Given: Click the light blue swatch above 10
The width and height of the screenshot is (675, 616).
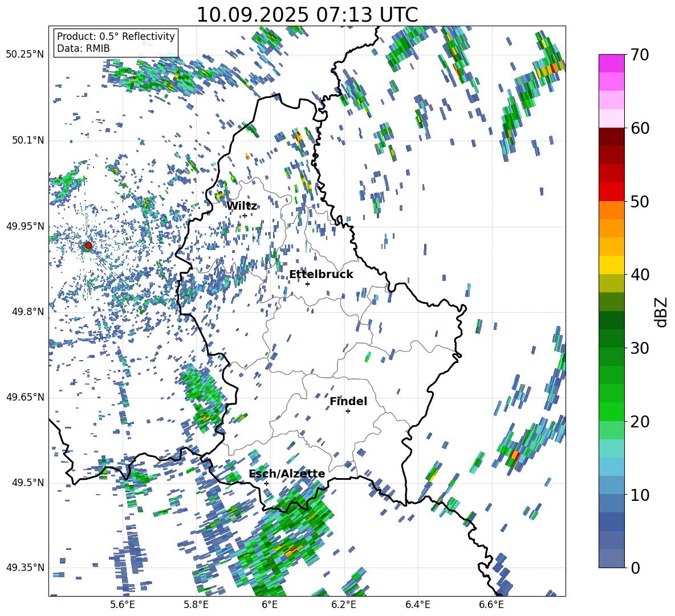Looking at the screenshot, I should tap(611, 486).
